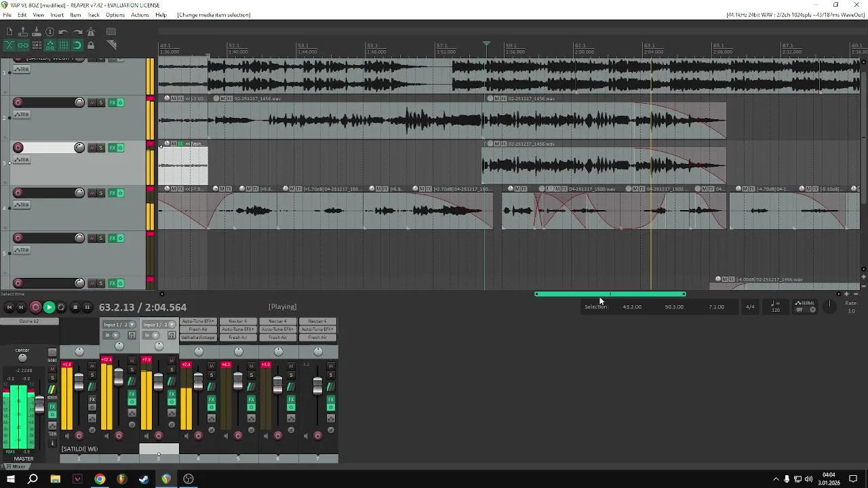
Task: Open Fresh Air plugin on strip 7
Action: 317,338
